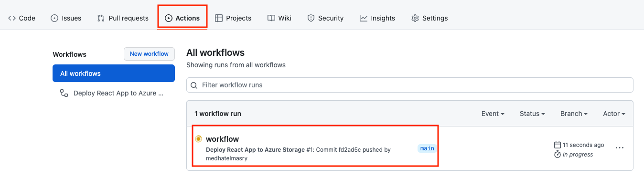Click the search magnifier icon
Image resolution: width=644 pixels, height=178 pixels.
click(x=194, y=85)
